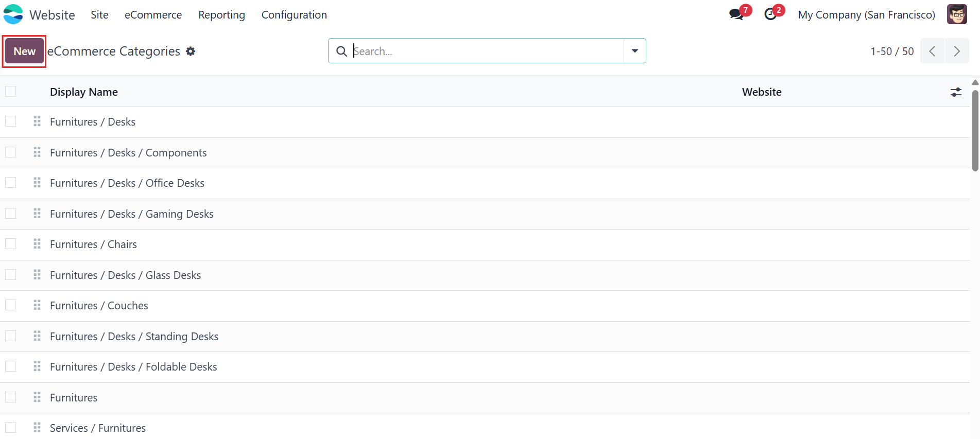Click the optional columns adjust icon
This screenshot has width=980, height=439.
956,92
